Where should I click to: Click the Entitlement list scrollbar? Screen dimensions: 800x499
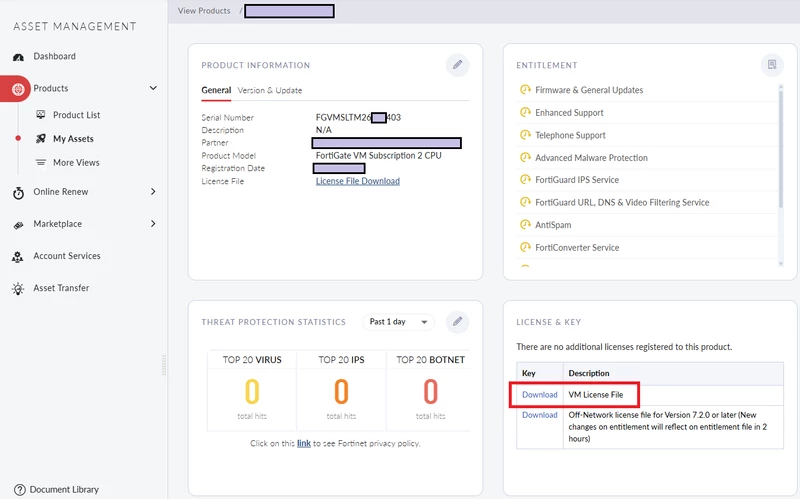pos(781,148)
